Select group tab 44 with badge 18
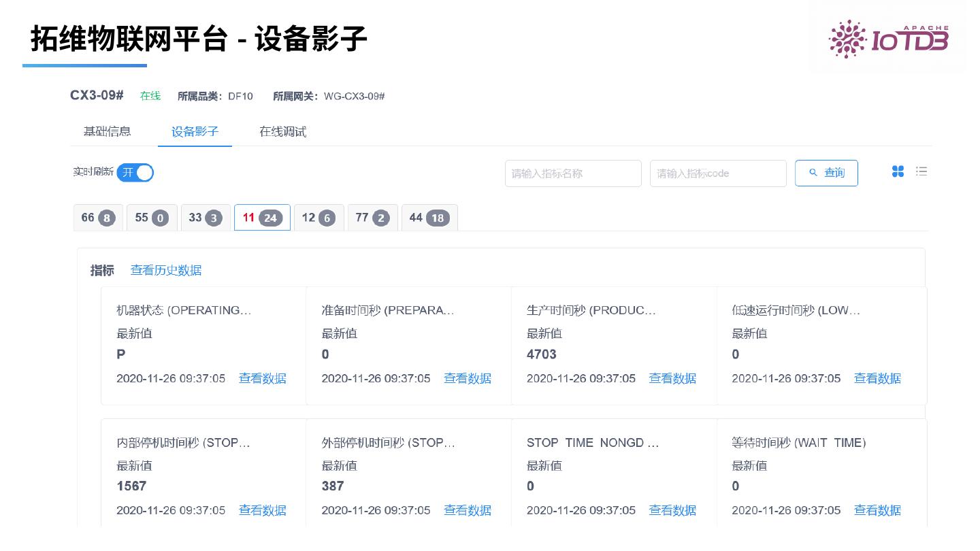Image resolution: width=980 pixels, height=551 pixels. coord(429,218)
